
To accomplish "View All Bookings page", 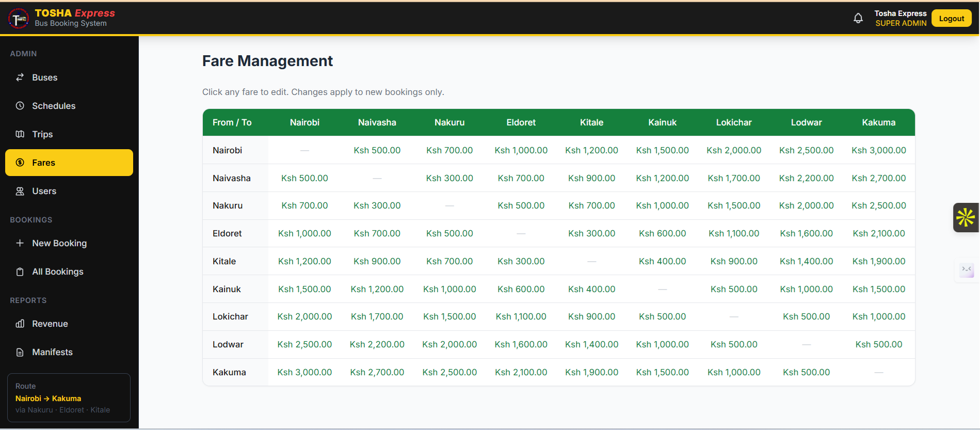I will (69, 272).
